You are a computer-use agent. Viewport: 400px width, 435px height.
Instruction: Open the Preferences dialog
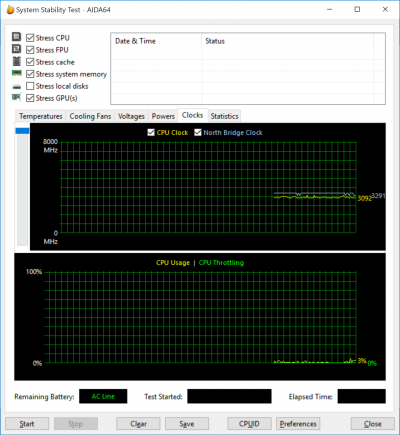click(x=298, y=424)
